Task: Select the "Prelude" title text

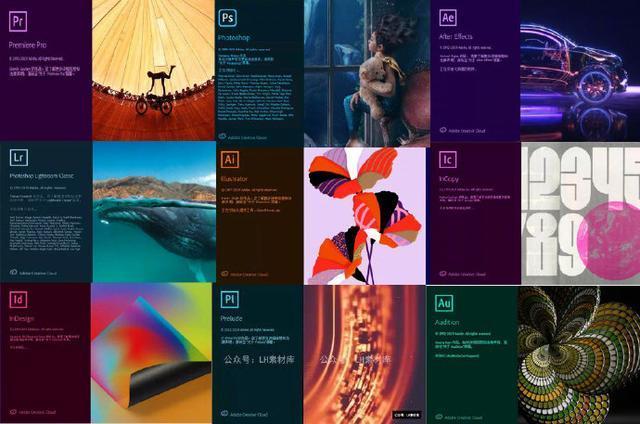Action: coord(231,318)
